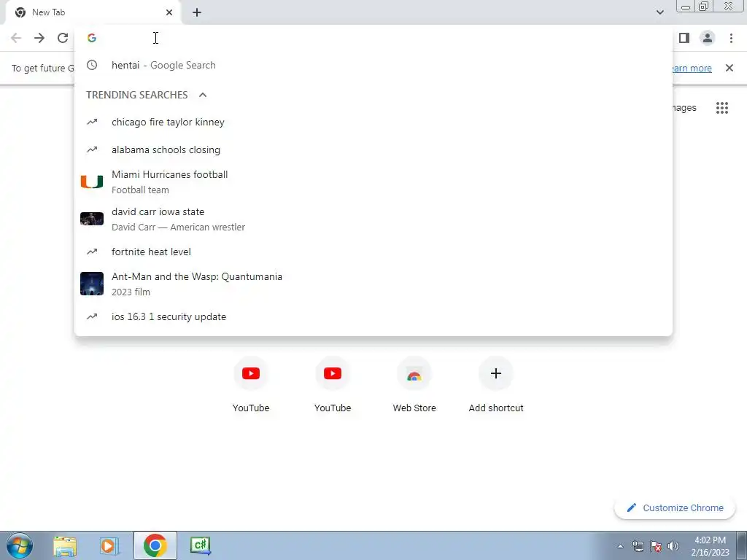Open a new tab with the plus button
The width and height of the screenshot is (747, 560).
point(197,12)
